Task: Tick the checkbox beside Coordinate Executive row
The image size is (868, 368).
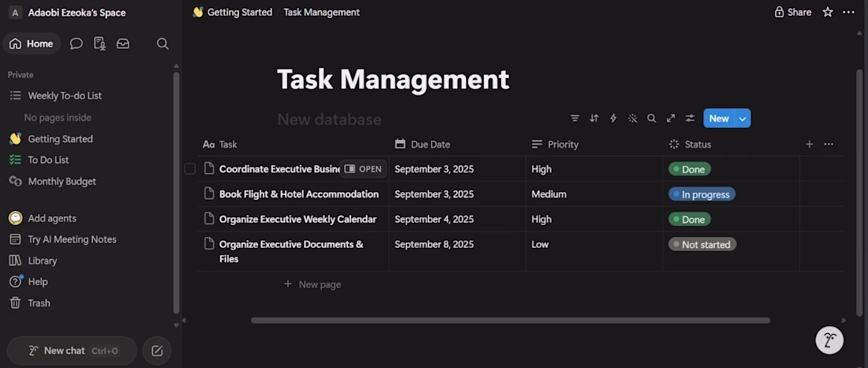Action: pyautogui.click(x=190, y=169)
